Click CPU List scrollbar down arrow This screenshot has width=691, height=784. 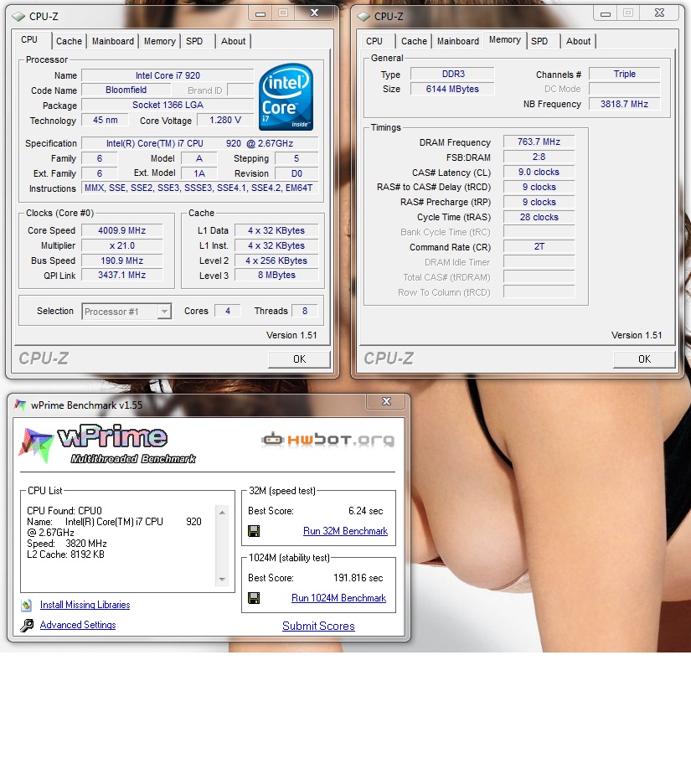point(223,580)
